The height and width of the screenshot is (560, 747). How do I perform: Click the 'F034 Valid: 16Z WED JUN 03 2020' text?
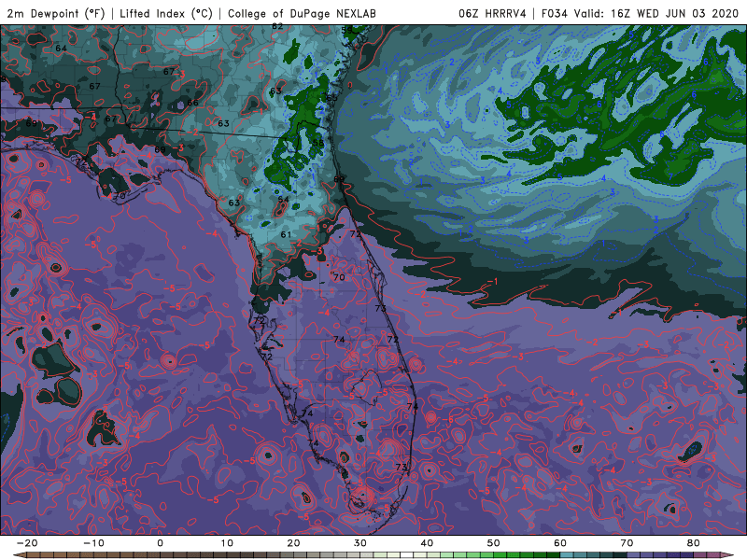point(640,13)
